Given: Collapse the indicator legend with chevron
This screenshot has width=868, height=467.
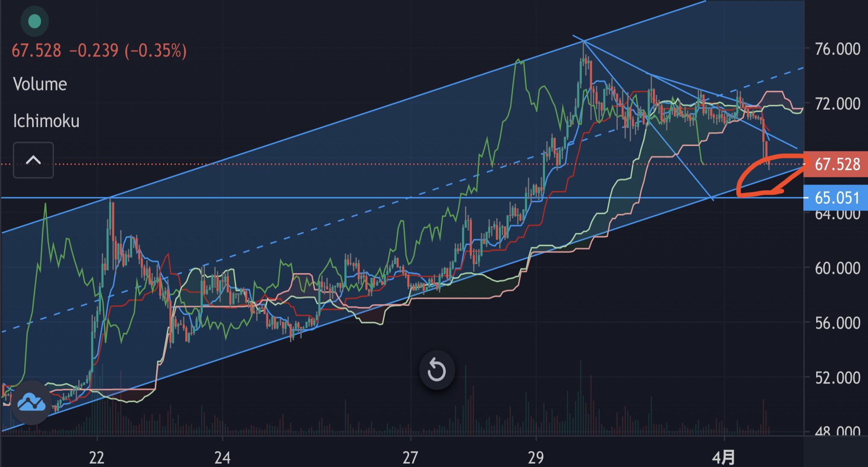Looking at the screenshot, I should click(x=33, y=160).
